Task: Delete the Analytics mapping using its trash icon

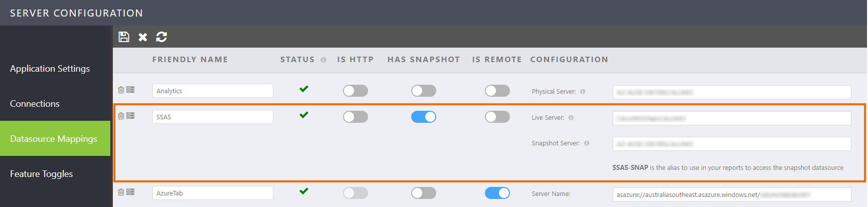Action: 121,90
